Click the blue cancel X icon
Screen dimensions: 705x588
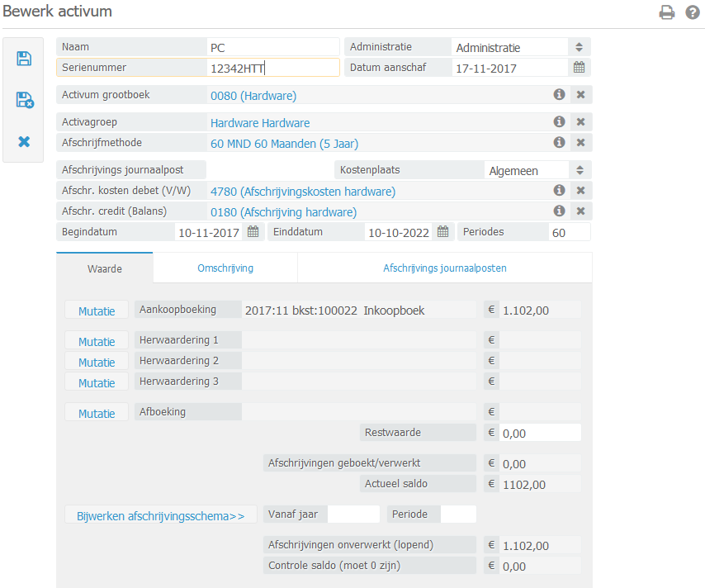(x=24, y=141)
